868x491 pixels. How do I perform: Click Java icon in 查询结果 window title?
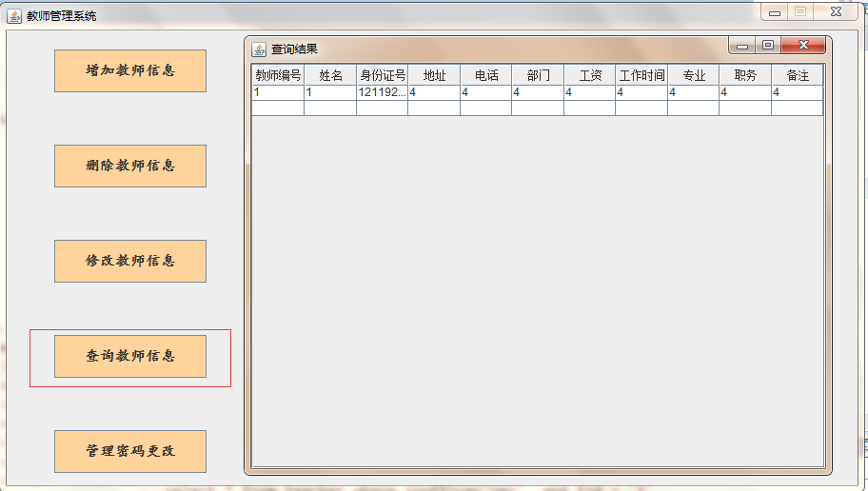pos(259,49)
